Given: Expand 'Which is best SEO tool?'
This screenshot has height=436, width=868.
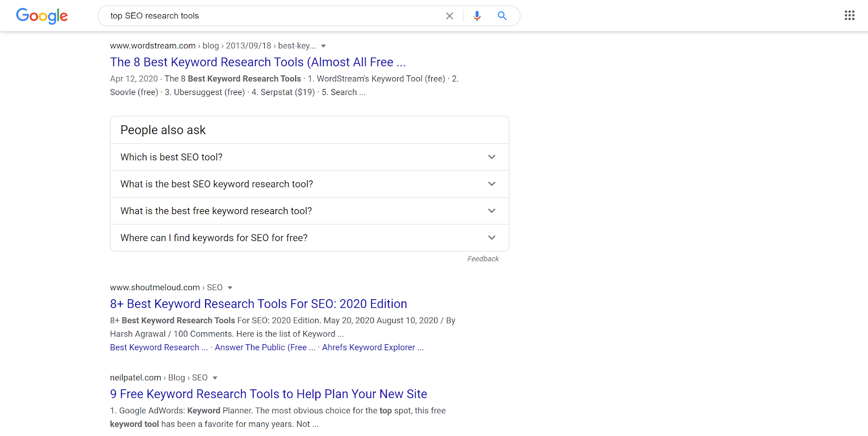Looking at the screenshot, I should click(309, 157).
